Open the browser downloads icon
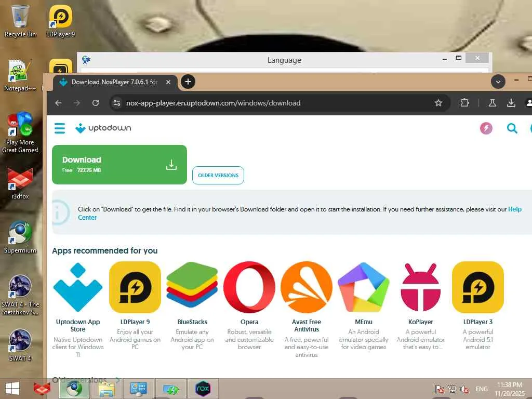The image size is (532, 399). [x=511, y=103]
